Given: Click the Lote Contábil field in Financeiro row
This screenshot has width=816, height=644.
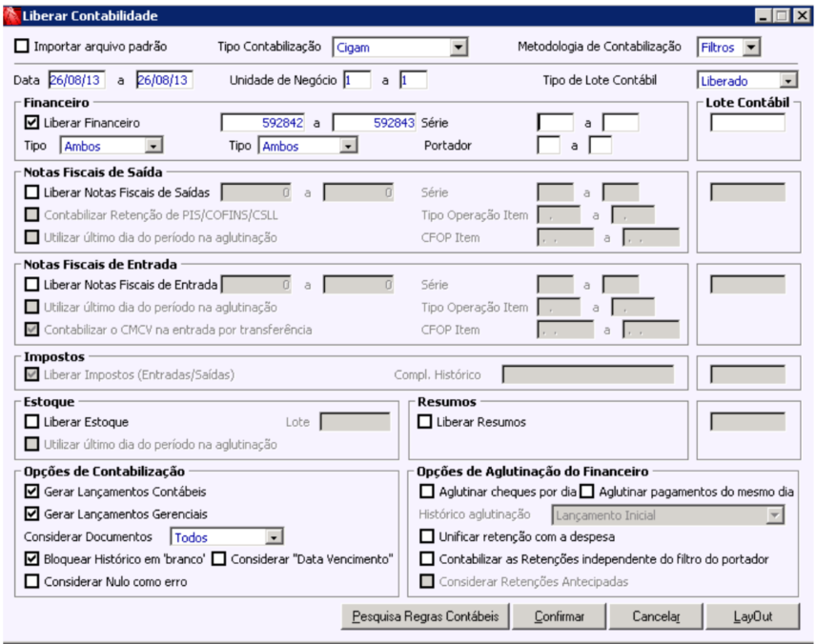Looking at the screenshot, I should [x=747, y=123].
